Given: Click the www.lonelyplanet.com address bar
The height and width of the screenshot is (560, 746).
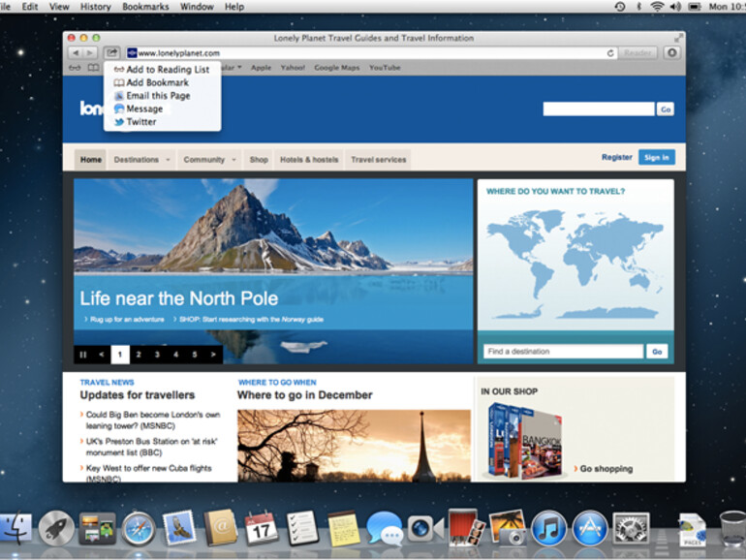Looking at the screenshot, I should click(371, 53).
